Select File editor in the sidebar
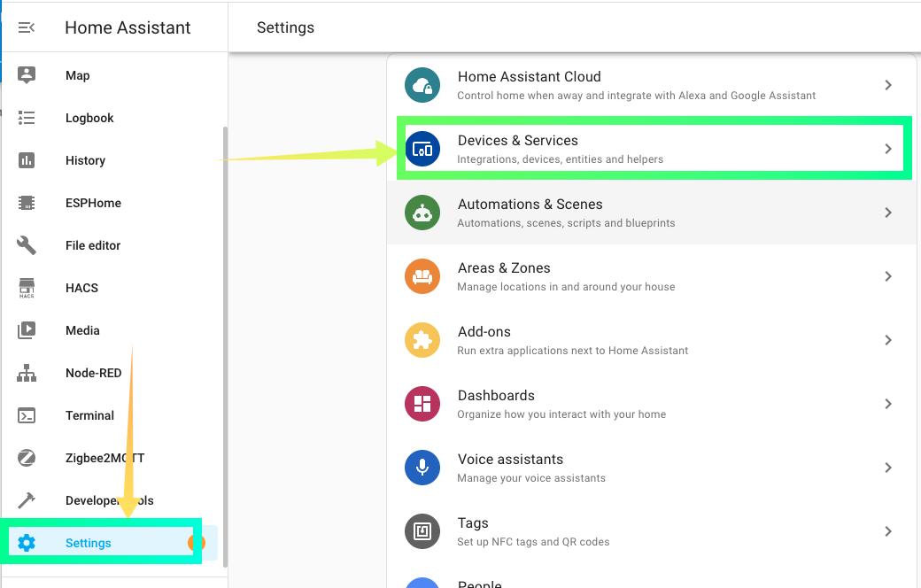921x588 pixels. tap(112, 245)
